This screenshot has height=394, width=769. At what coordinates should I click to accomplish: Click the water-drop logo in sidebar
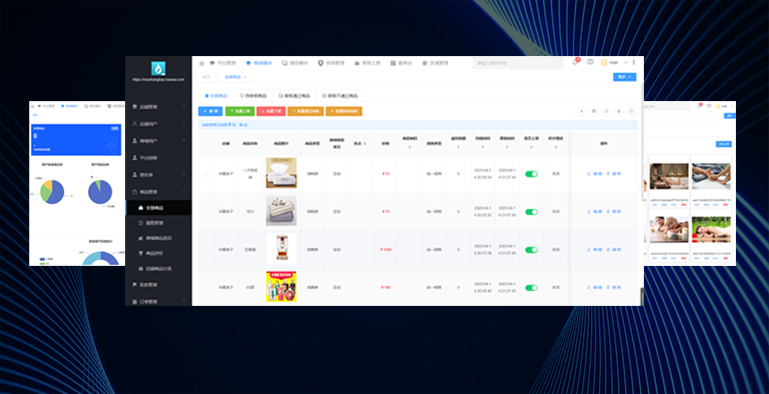tap(158, 68)
